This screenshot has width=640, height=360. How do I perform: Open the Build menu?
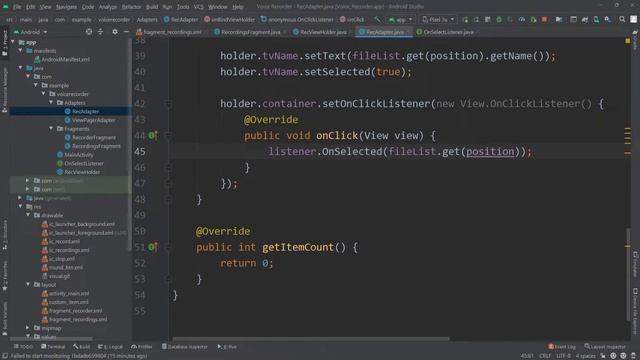point(152,7)
